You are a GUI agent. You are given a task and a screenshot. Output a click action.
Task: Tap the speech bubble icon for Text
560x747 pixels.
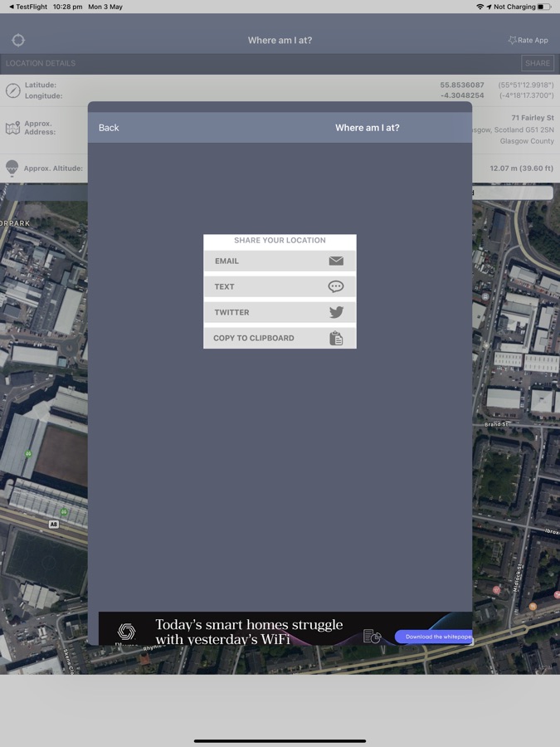[x=335, y=286]
